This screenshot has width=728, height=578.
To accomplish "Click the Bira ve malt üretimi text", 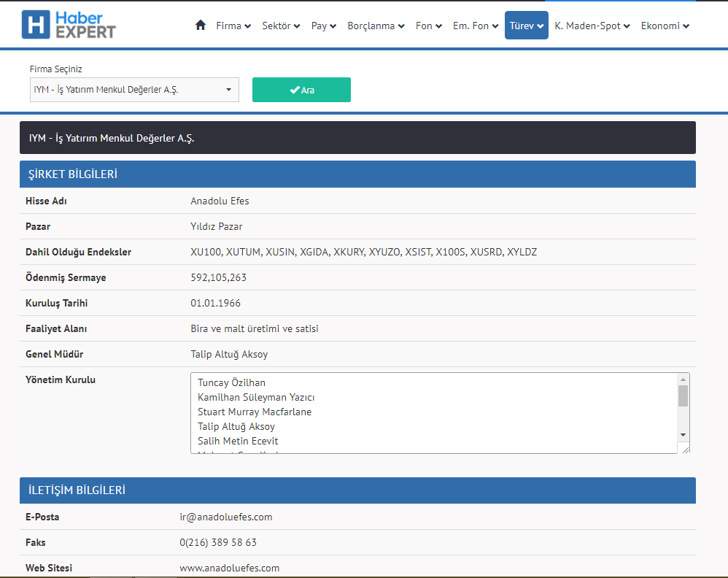I will [x=255, y=328].
